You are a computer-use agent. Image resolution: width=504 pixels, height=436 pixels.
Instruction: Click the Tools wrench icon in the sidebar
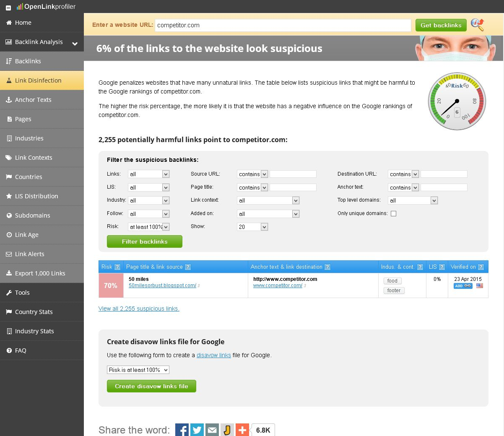(9, 293)
